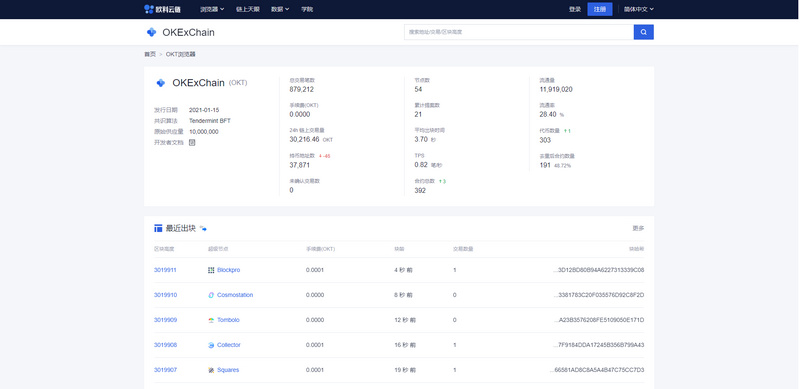Focus the address/transaction search field
This screenshot has height=389, width=800.
coord(519,32)
